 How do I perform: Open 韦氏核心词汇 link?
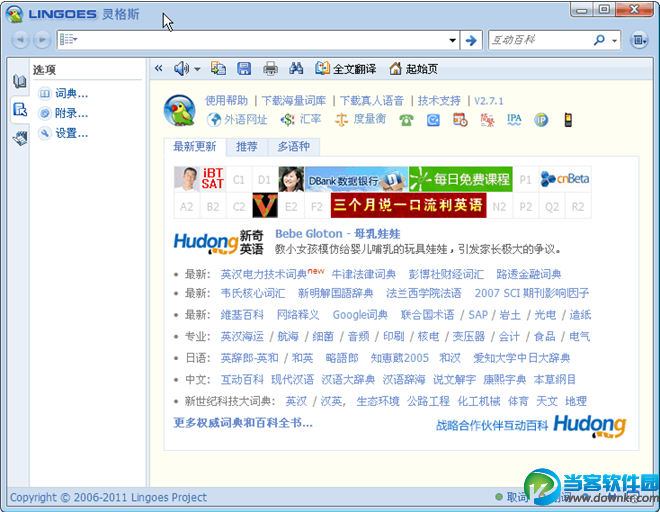coord(253,293)
